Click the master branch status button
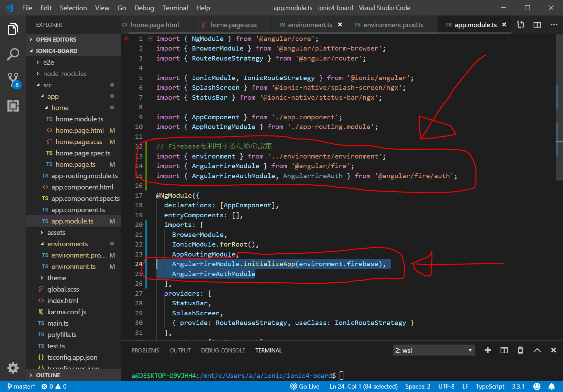 21,386
